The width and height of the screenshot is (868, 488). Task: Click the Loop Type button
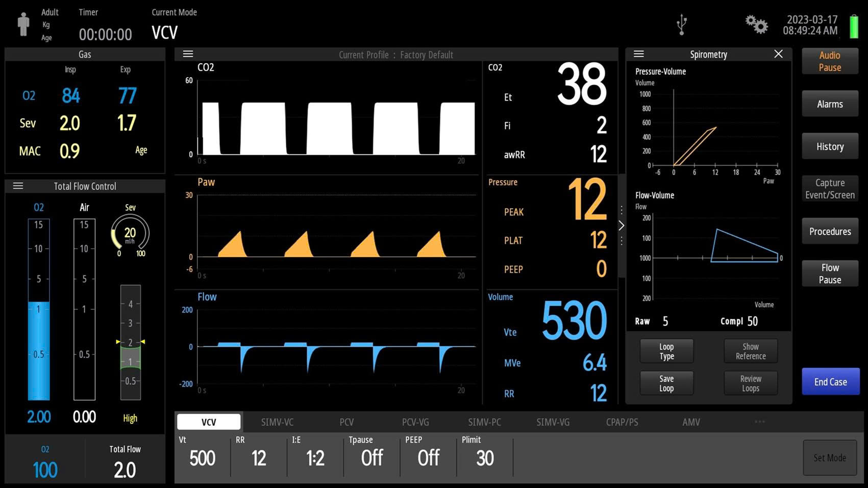(666, 351)
